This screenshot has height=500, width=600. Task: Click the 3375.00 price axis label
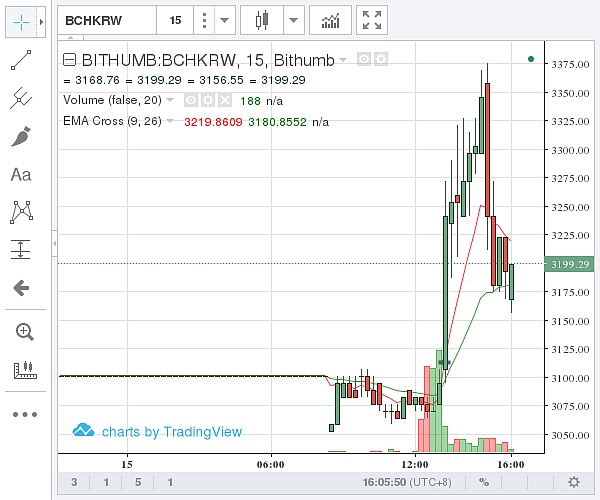pos(570,64)
